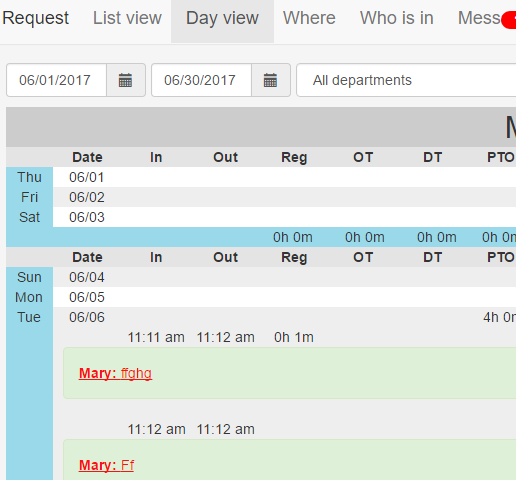This screenshot has height=480, width=516.
Task: Open the start date calendar picker
Action: pyautogui.click(x=126, y=80)
